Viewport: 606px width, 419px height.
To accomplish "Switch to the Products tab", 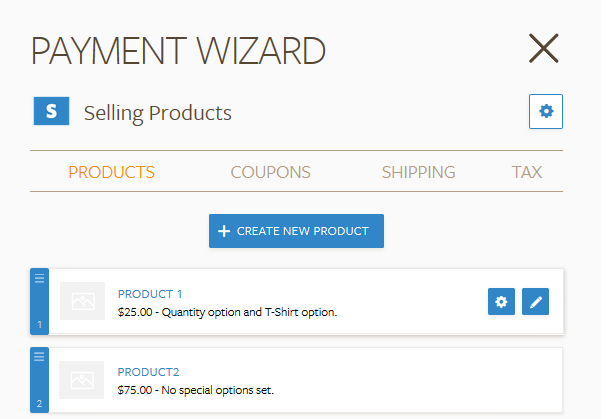I will (x=112, y=172).
